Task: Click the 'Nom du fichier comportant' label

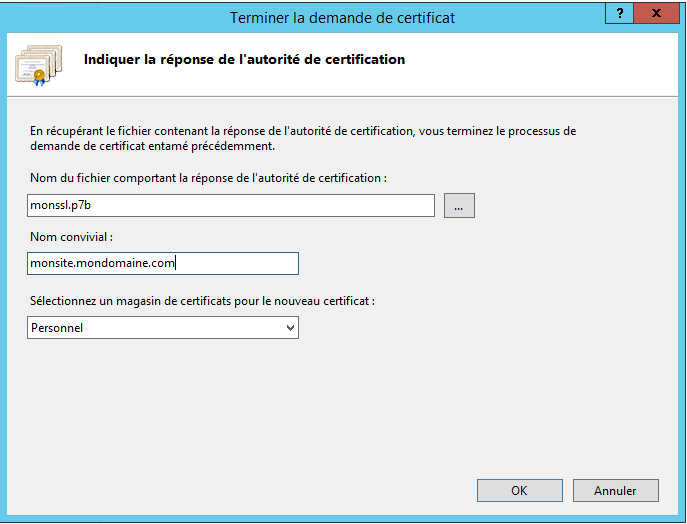Action: (208, 178)
